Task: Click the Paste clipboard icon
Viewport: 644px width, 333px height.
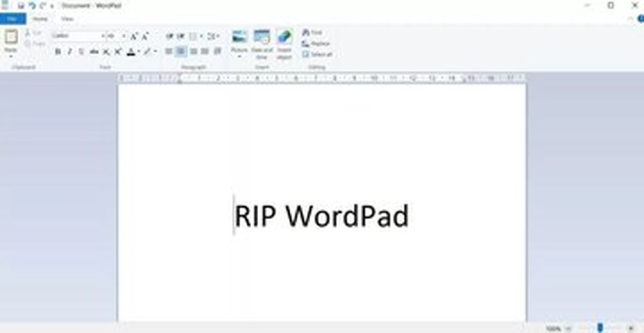Action: click(11, 37)
